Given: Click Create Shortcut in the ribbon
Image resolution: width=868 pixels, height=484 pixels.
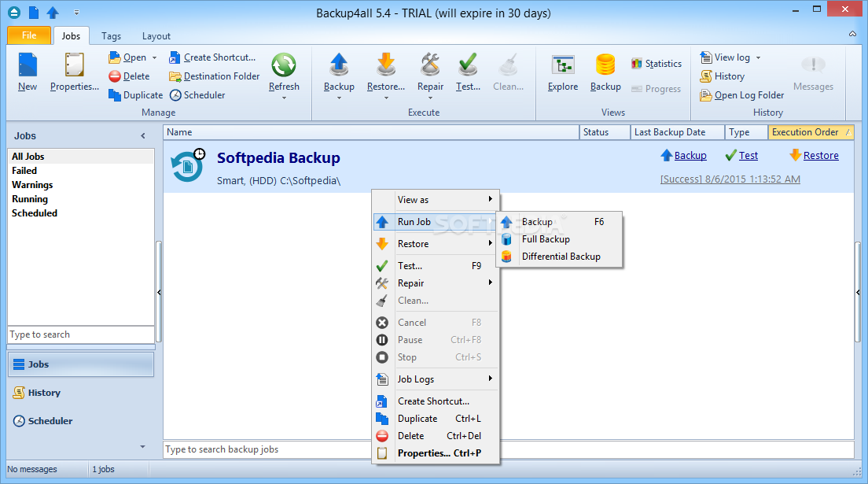Looking at the screenshot, I should [212, 57].
